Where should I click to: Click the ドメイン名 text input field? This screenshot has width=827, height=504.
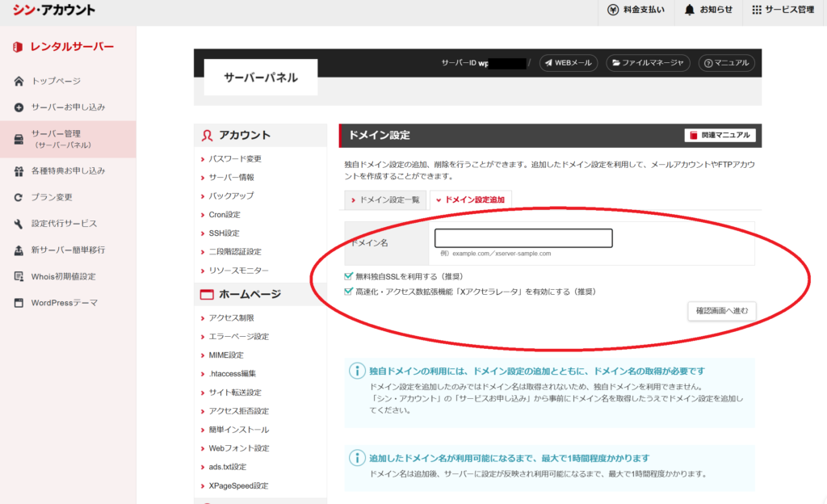point(523,238)
